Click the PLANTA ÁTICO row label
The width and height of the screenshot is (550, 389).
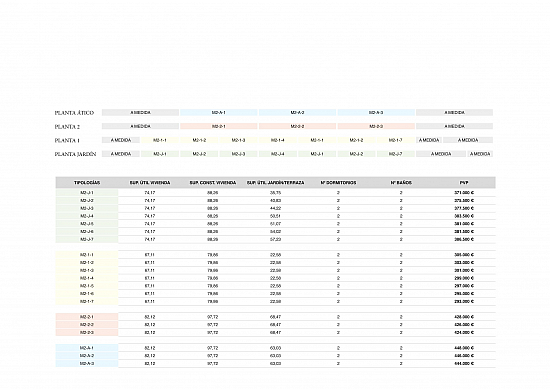coord(74,113)
